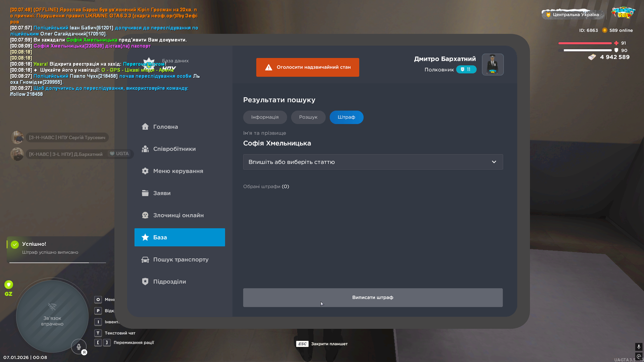Switch to the Інформація tab
644x362 pixels.
click(x=265, y=117)
